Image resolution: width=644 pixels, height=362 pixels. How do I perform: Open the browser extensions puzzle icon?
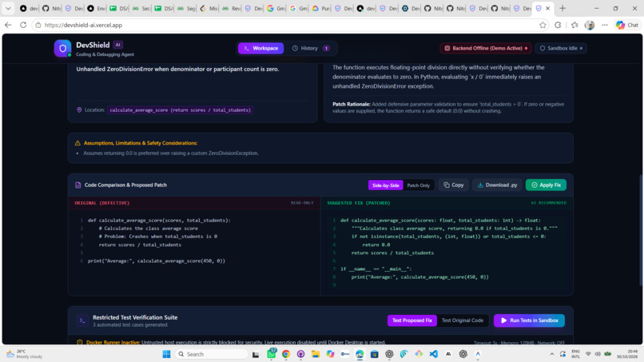coord(558,25)
